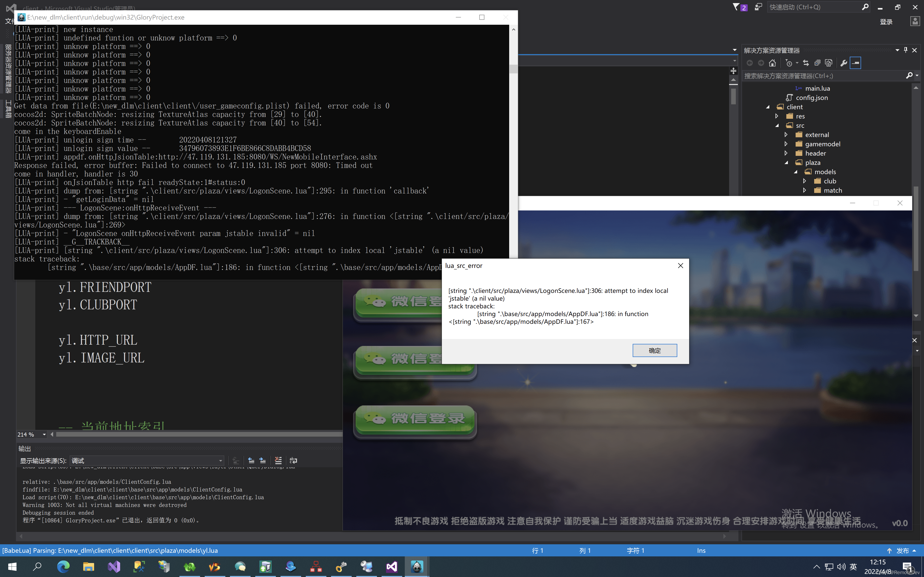Click notifications flag icon in title bar
Viewport: 924px width, 577px height.
pos(736,7)
